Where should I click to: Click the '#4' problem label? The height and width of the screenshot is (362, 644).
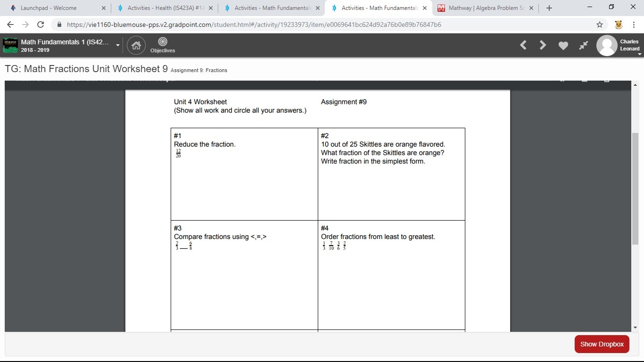tap(325, 228)
